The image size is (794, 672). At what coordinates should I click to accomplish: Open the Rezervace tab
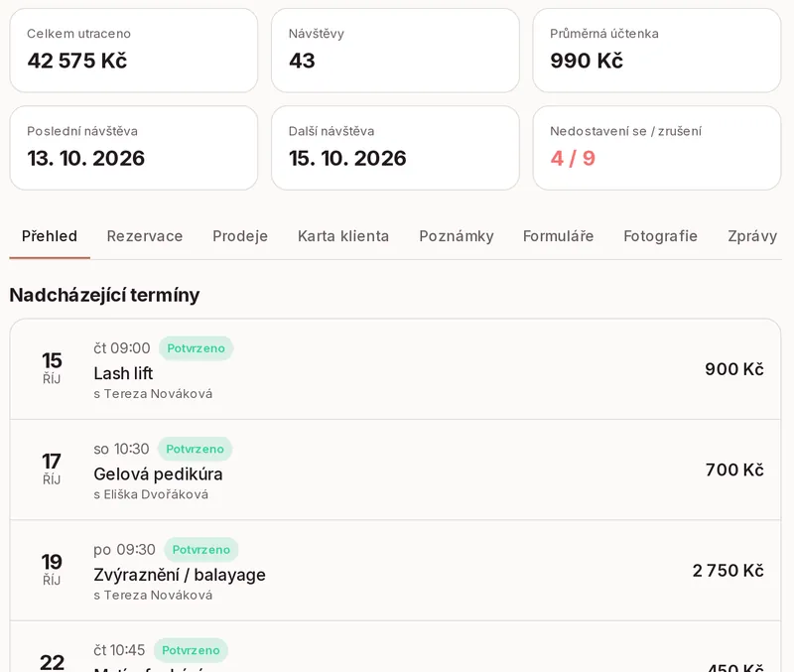click(x=145, y=236)
